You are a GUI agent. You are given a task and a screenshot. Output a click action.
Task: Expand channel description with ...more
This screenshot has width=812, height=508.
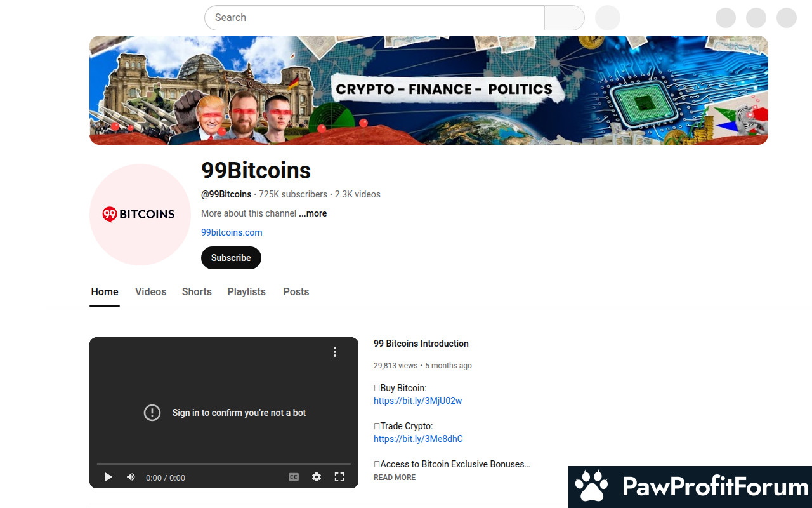[313, 213]
